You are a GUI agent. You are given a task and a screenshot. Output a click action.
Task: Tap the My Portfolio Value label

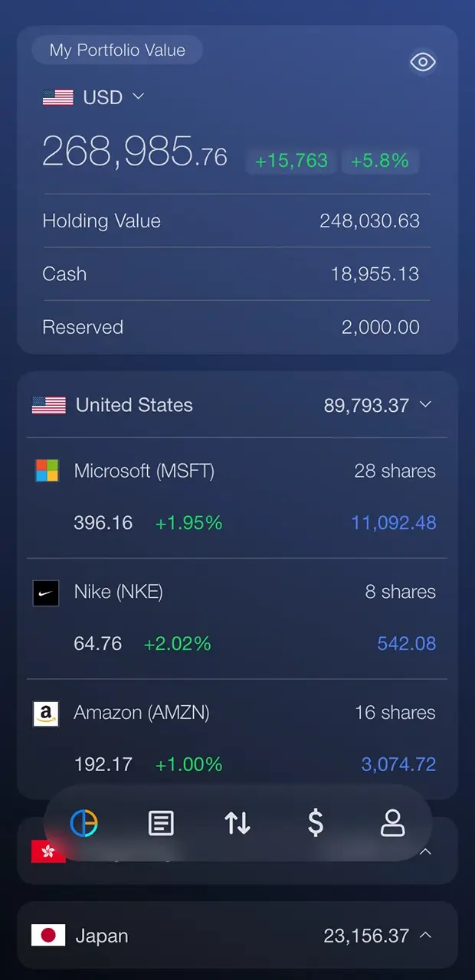point(117,51)
